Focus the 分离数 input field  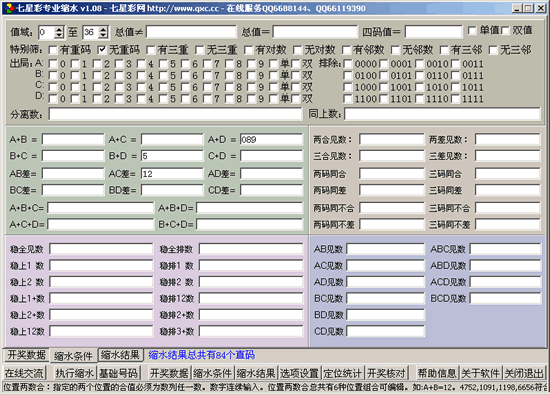click(x=175, y=114)
